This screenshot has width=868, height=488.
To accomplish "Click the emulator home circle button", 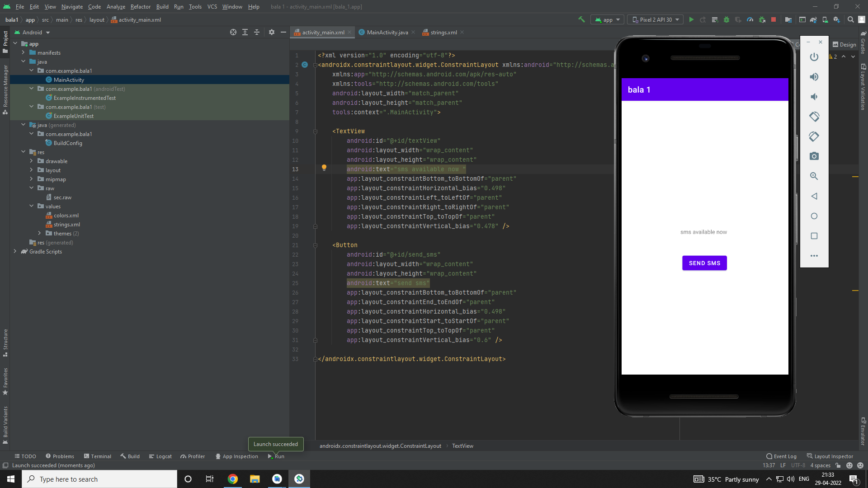I will (814, 216).
